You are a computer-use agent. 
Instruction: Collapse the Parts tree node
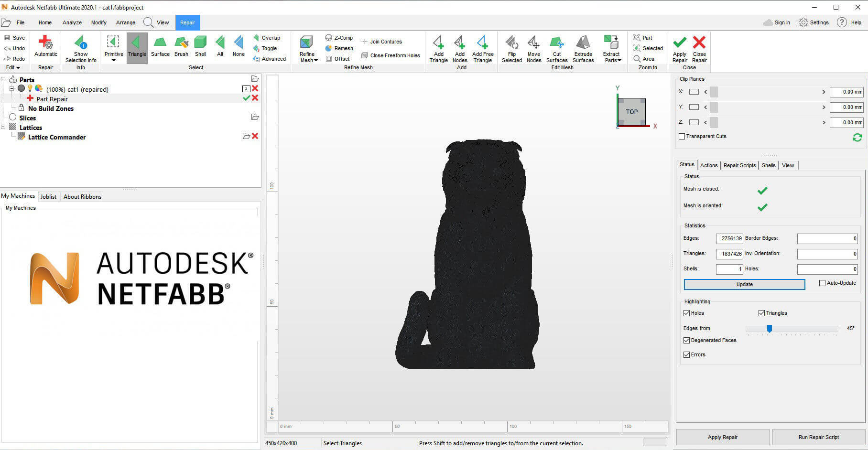coord(3,80)
